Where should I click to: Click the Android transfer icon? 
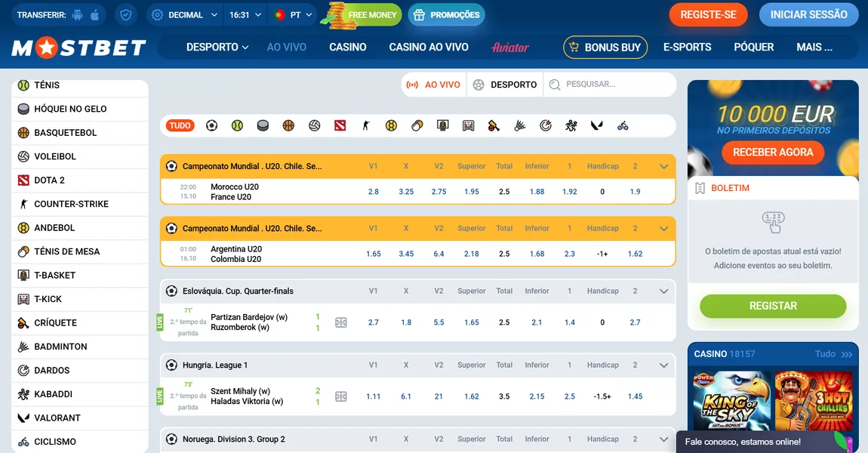[x=78, y=14]
